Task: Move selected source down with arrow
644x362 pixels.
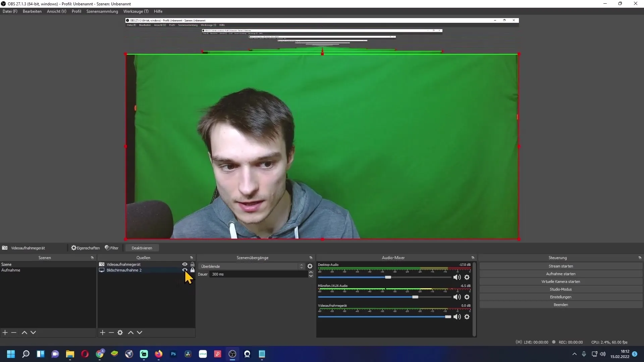Action: [x=140, y=333]
